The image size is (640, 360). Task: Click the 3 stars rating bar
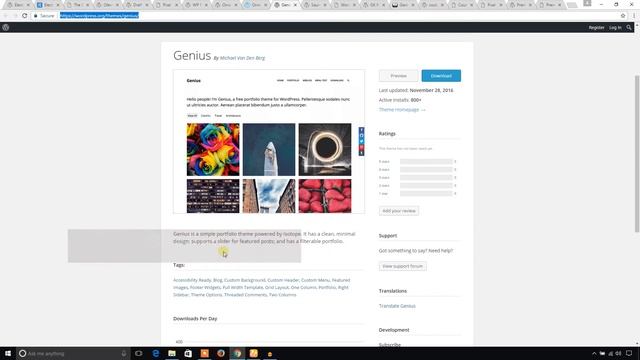click(426, 178)
